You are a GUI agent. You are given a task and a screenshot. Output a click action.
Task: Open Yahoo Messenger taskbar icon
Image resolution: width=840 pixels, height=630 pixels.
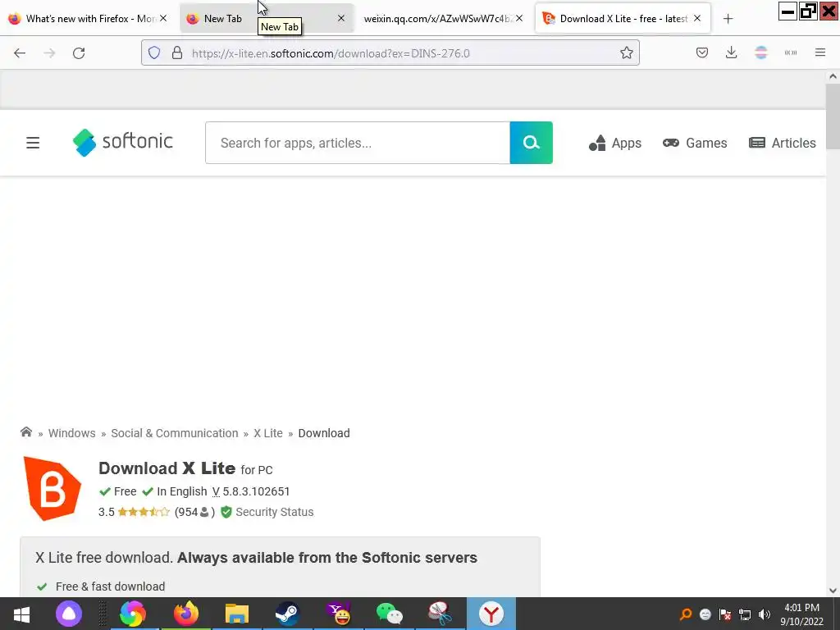coord(339,614)
